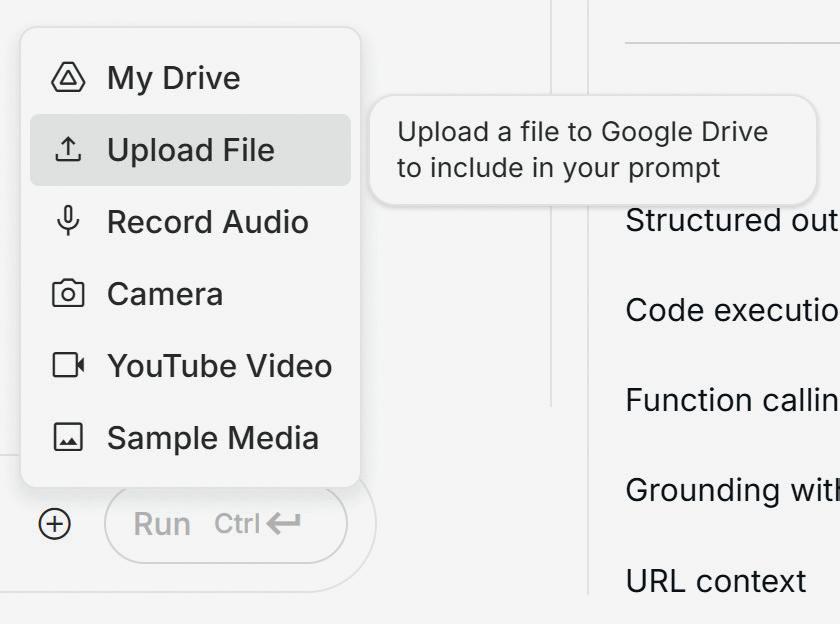Click the Structured output setting label
This screenshot has width=840, height=624.
(x=731, y=220)
